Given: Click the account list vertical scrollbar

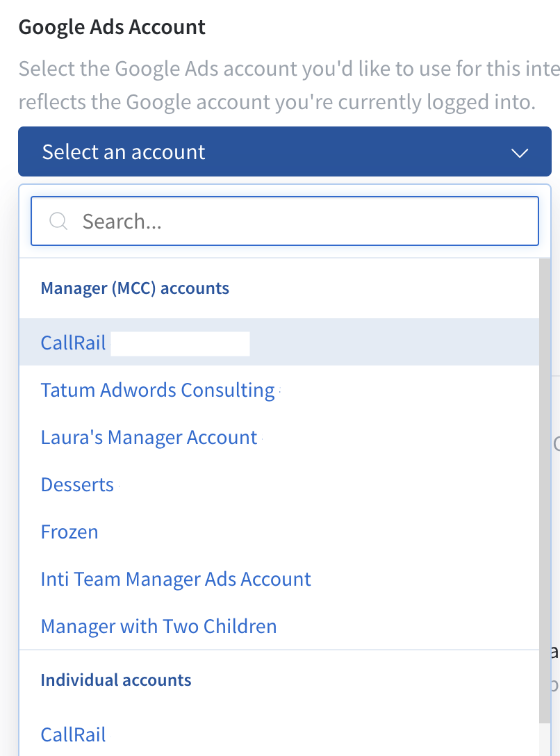Looking at the screenshot, I should (545, 491).
